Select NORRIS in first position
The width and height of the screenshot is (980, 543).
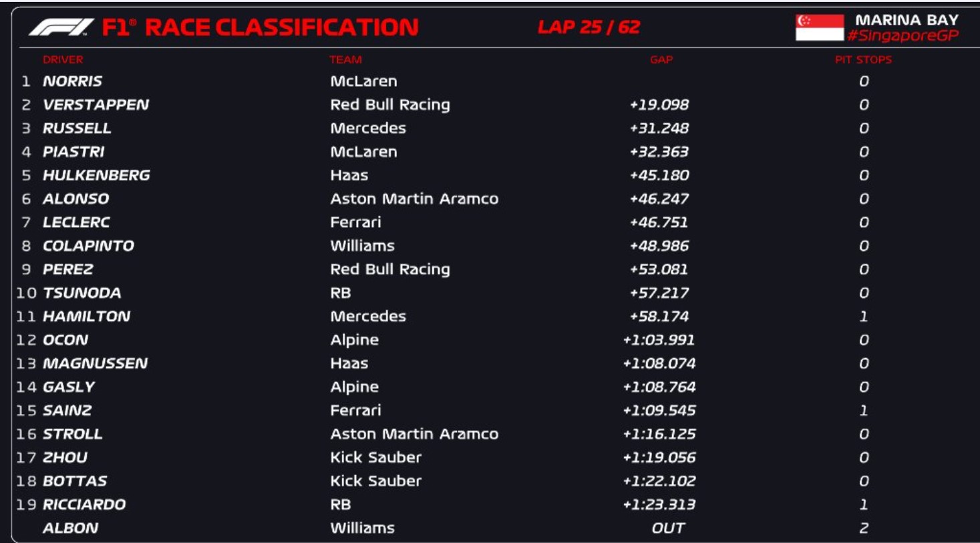72,81
